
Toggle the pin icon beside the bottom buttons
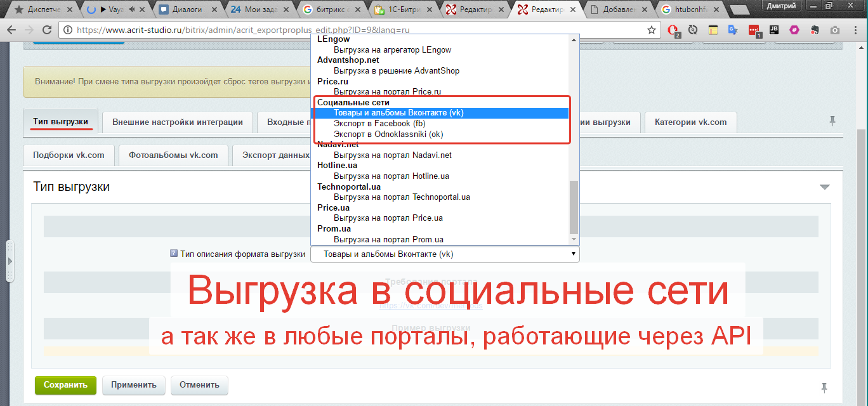[x=824, y=387]
